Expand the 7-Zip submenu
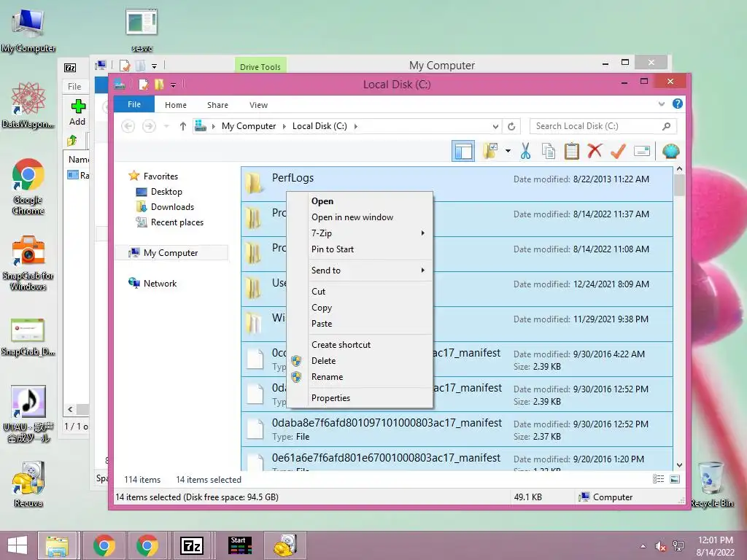Viewport: 747px width, 560px height. (360, 233)
